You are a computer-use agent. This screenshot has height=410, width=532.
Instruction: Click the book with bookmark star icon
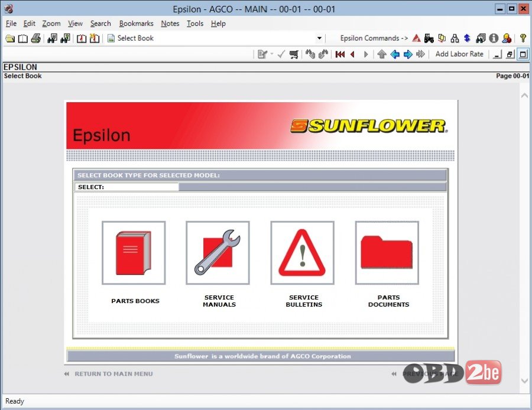[x=95, y=38]
